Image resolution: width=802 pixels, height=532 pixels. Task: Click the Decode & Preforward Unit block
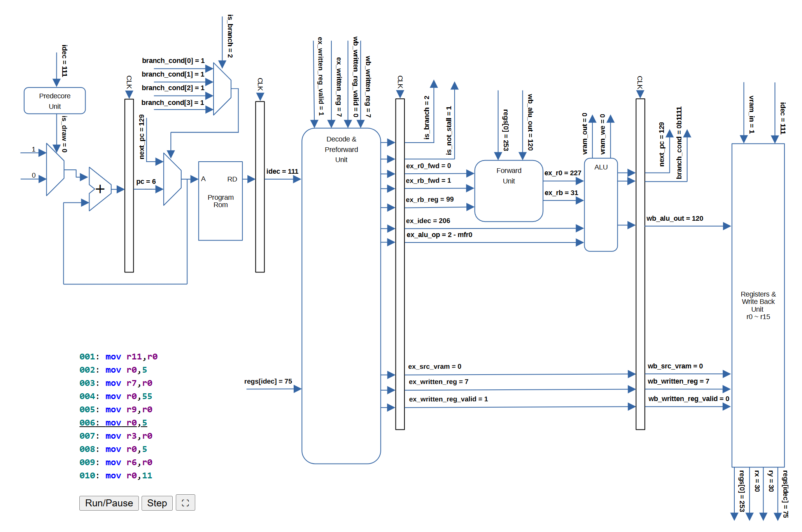(341, 296)
